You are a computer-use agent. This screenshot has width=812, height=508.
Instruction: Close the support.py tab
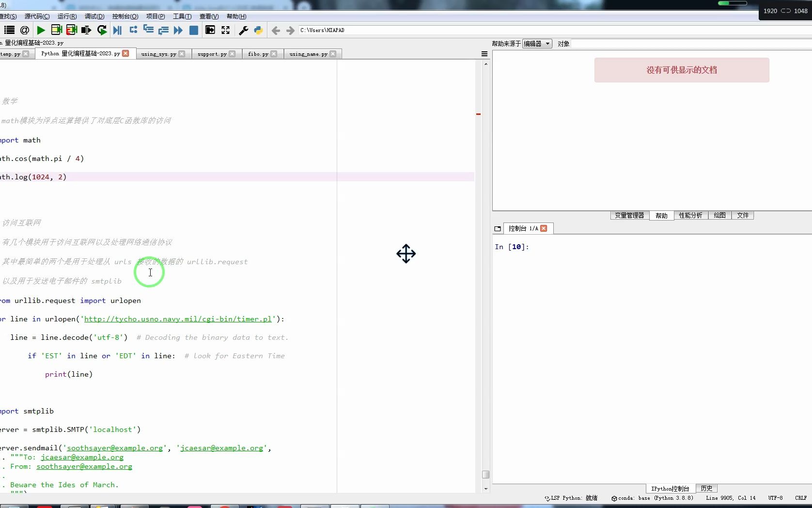[232, 54]
